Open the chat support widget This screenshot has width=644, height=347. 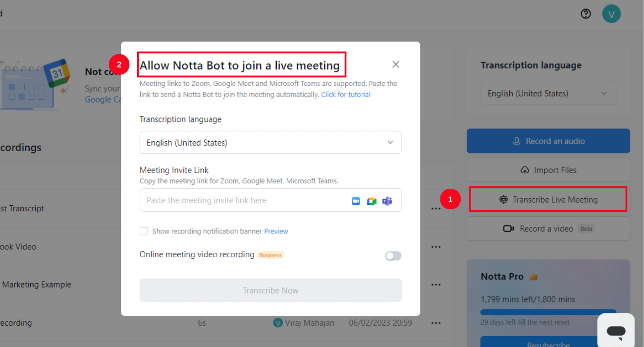[616, 330]
